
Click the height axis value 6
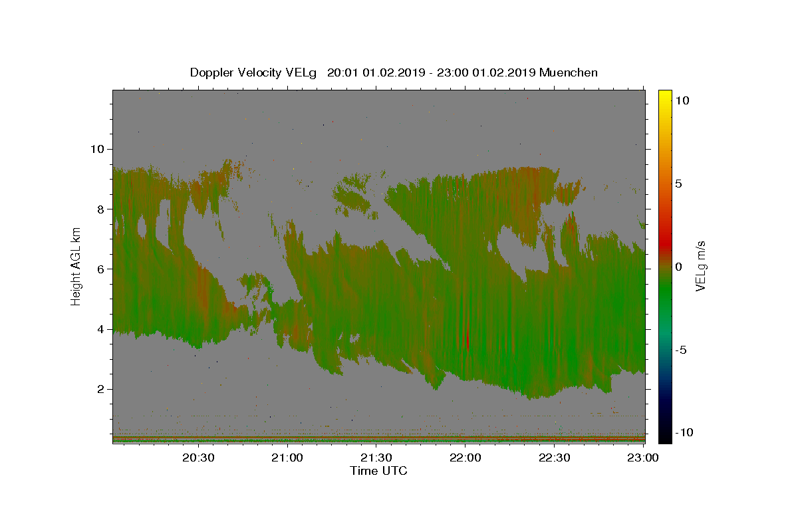coord(100,269)
